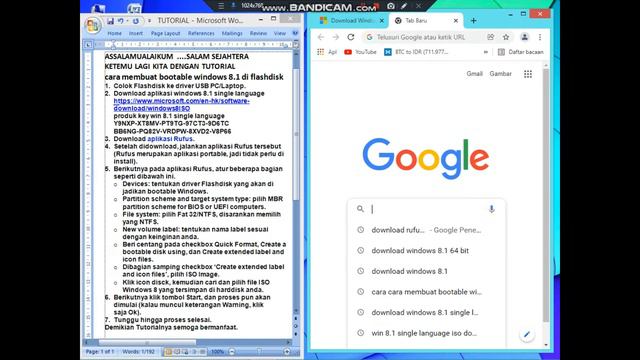This screenshot has height=360, width=640.
Task: Close the 'Download Wind...' Chrome tab
Action: (382, 20)
